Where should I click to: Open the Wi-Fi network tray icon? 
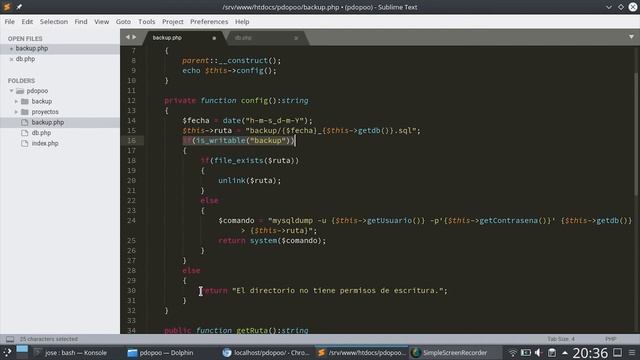point(513,353)
